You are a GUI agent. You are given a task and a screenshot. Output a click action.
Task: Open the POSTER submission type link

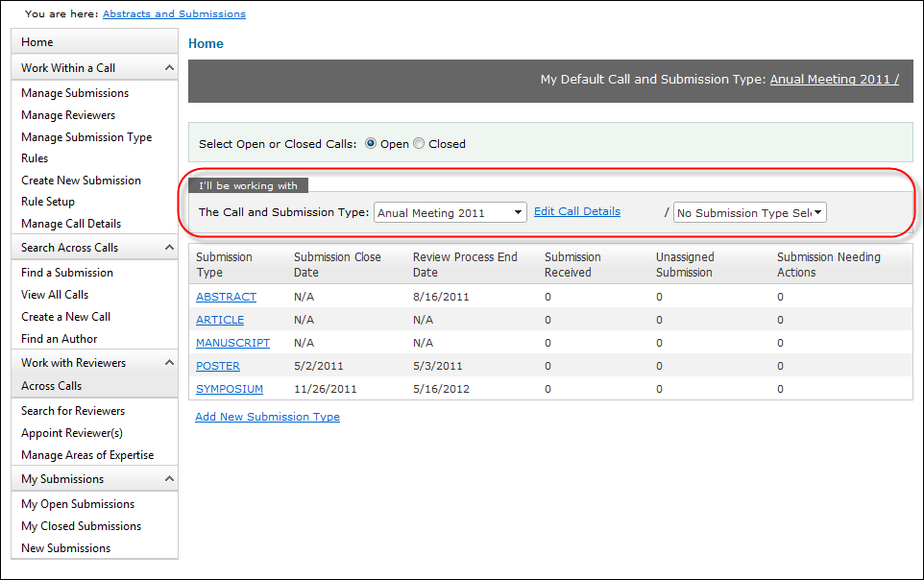(x=218, y=366)
